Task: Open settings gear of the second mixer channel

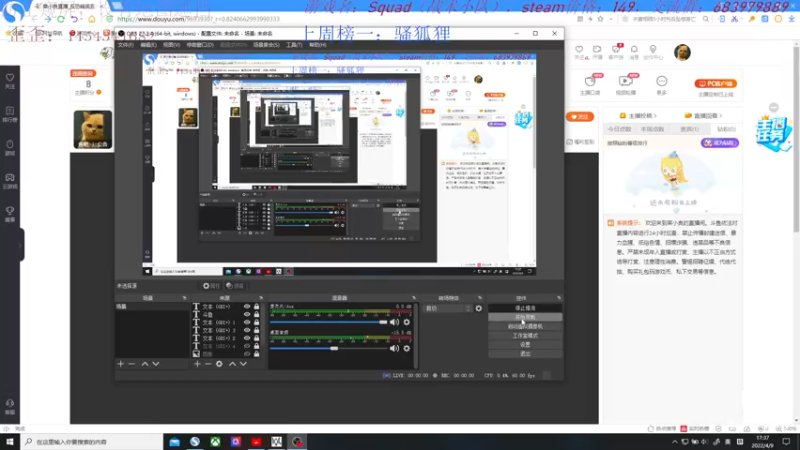Action: (x=407, y=348)
